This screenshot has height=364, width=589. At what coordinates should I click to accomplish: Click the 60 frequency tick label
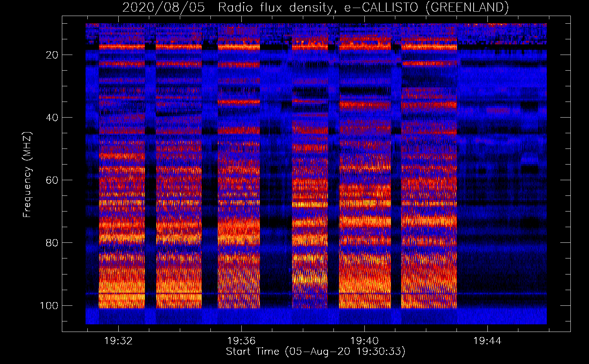52,180
